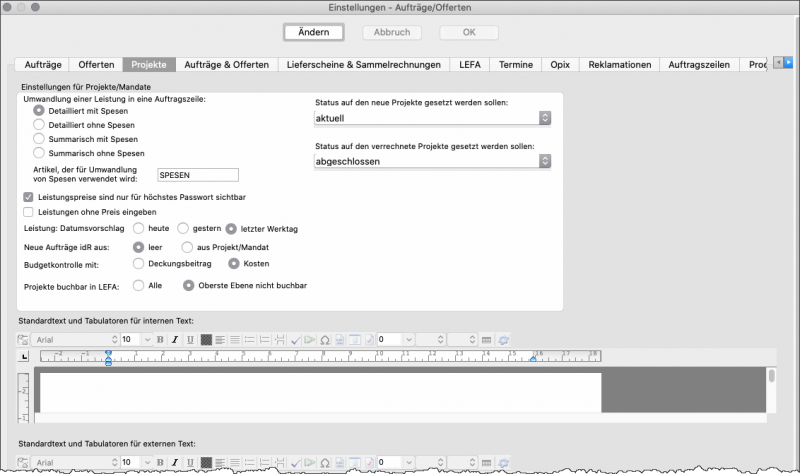800x474 pixels.
Task: Click green play arrow icon, internal text toolbar
Action: tap(310, 340)
